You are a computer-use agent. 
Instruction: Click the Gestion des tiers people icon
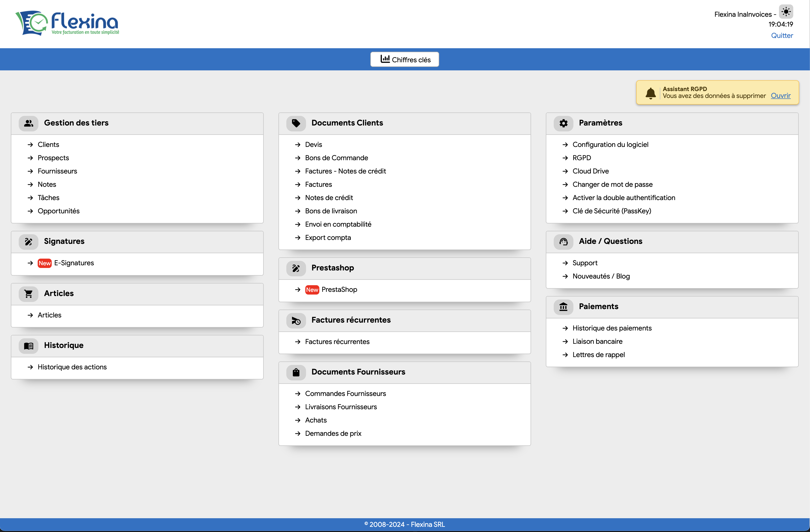click(x=29, y=123)
